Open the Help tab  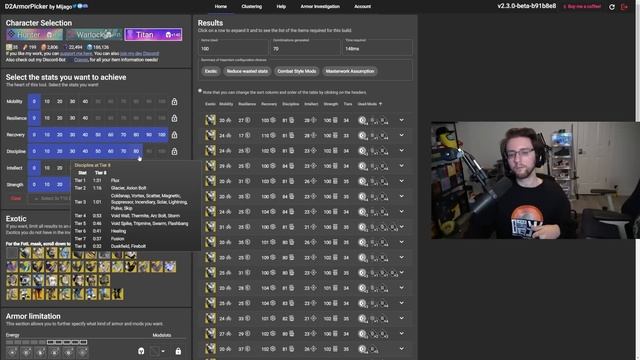[281, 7]
